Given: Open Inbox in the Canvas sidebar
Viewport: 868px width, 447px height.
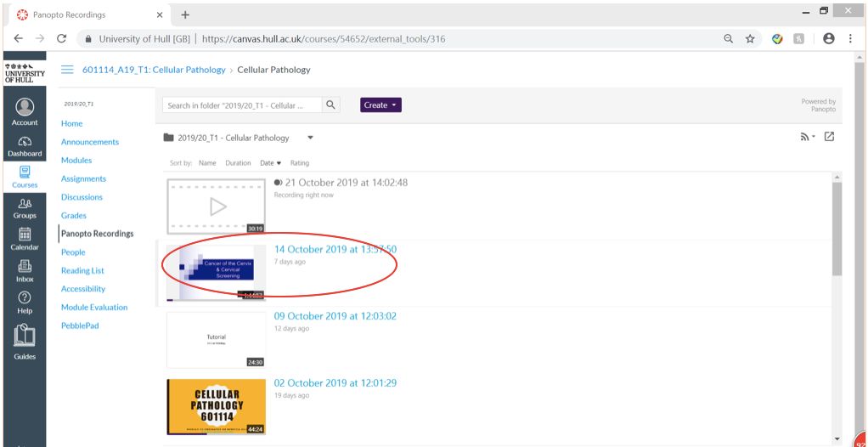Looking at the screenshot, I should coord(25,271).
